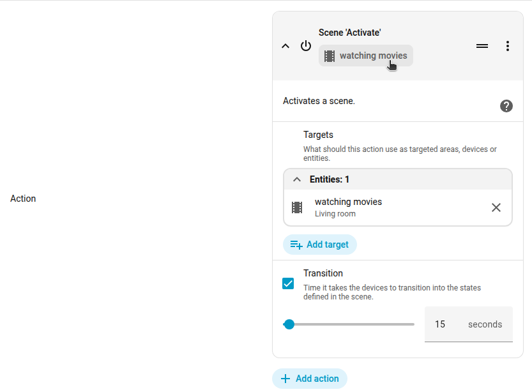
Task: Collapse the Scene 'Activate' action card
Action: click(x=285, y=45)
